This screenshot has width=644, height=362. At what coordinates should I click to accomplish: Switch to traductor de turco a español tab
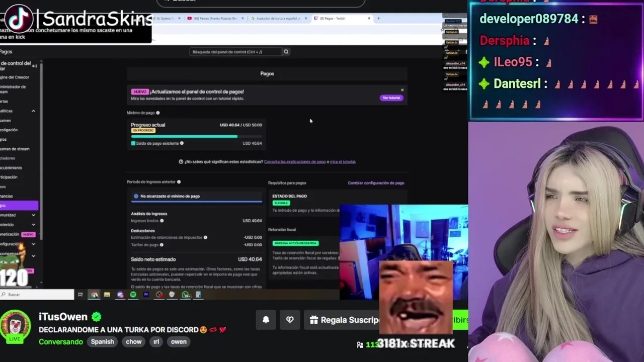click(x=278, y=19)
